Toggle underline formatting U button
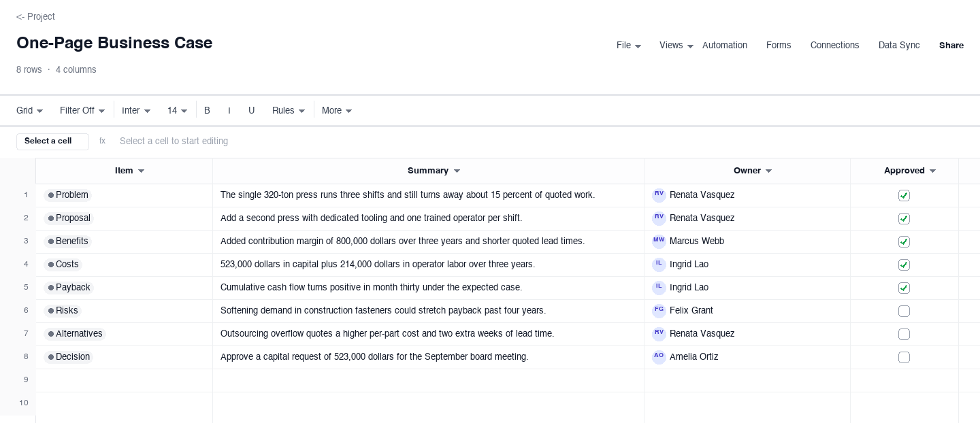This screenshot has width=980, height=423. 251,110
